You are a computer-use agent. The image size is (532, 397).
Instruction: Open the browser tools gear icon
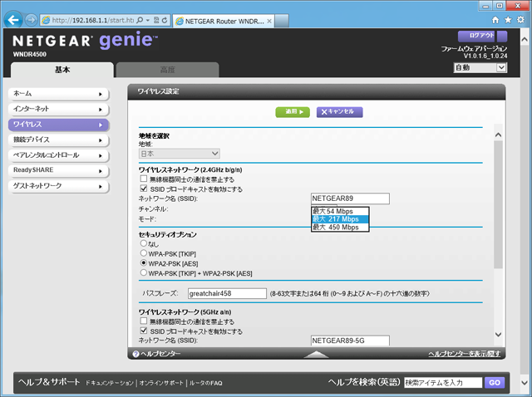point(520,18)
